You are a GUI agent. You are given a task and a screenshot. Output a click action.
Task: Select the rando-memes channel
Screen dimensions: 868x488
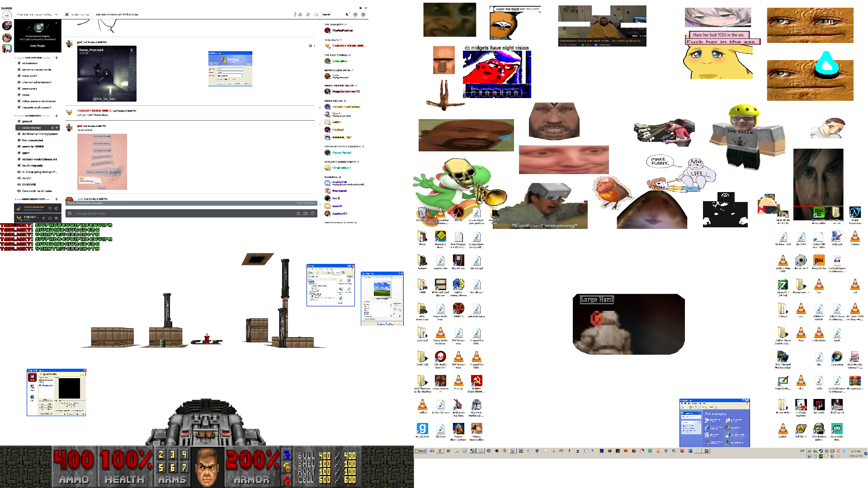point(38,128)
